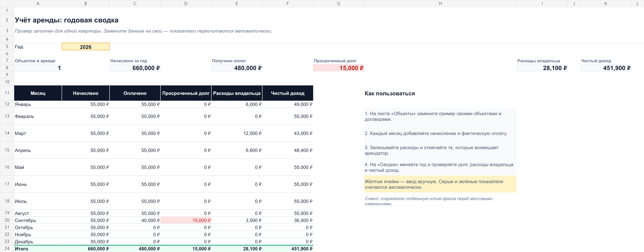Select the 'Октябрь' month cell

[38, 227]
